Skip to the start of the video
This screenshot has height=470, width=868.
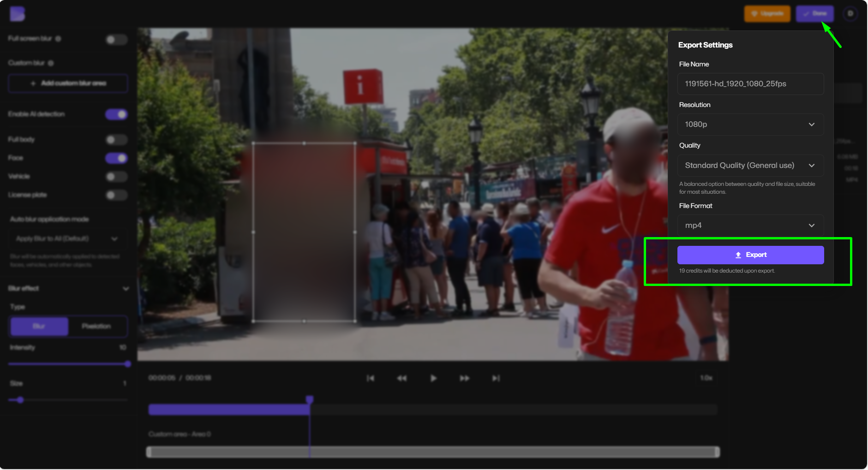pos(370,378)
